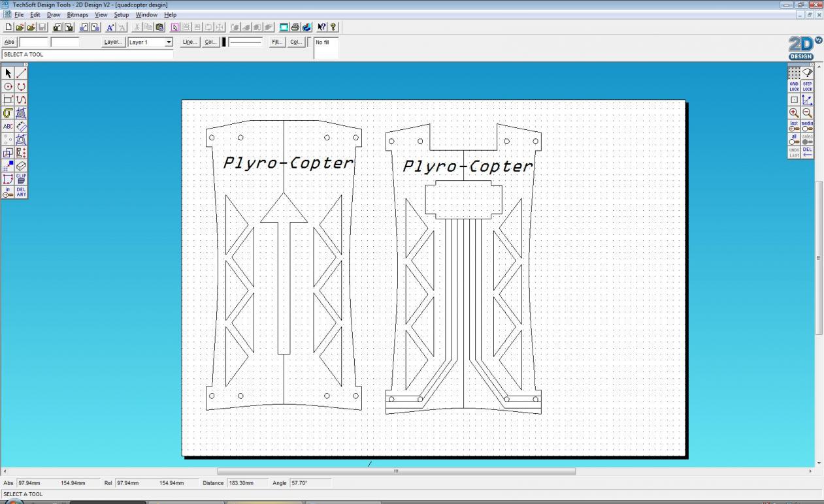824x504 pixels.
Task: Choose the Arc drawing tool
Action: click(21, 87)
